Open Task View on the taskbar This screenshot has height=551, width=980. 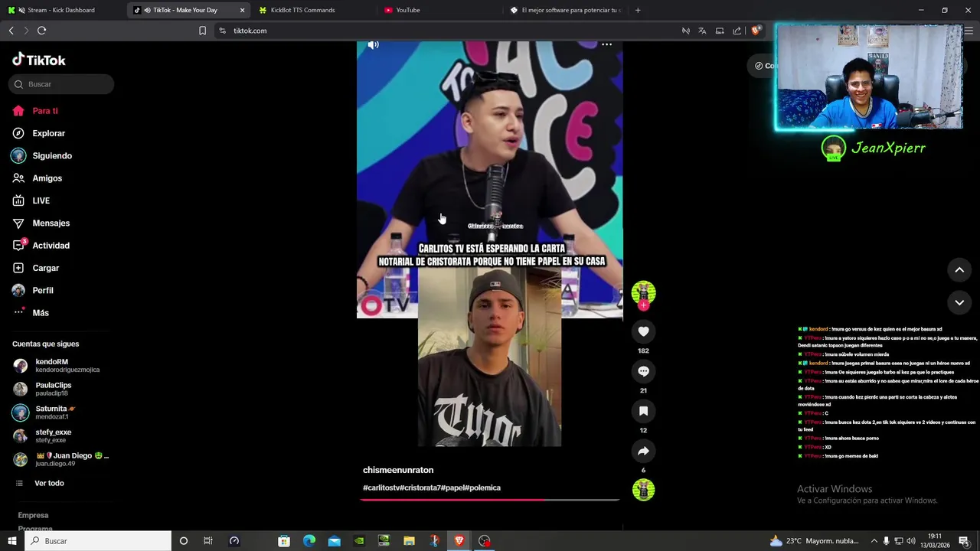pos(207,541)
